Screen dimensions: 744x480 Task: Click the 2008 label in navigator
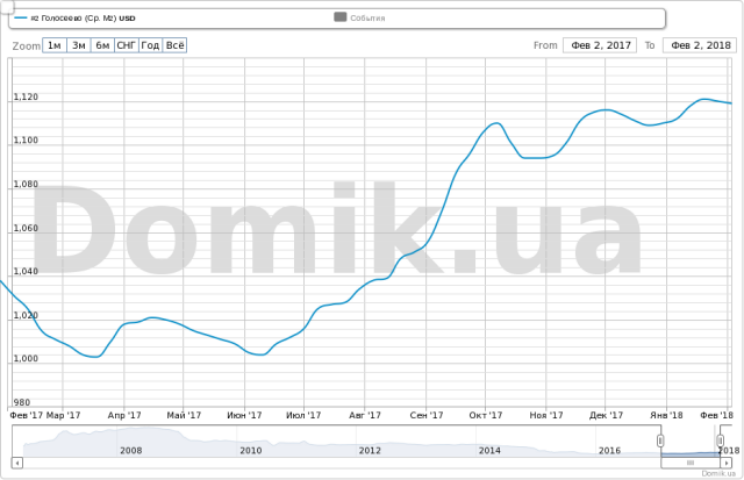coord(131,450)
